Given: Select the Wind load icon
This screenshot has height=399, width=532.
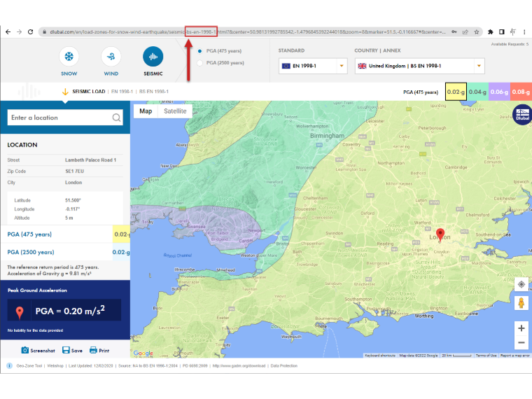Looking at the screenshot, I should tap(111, 56).
